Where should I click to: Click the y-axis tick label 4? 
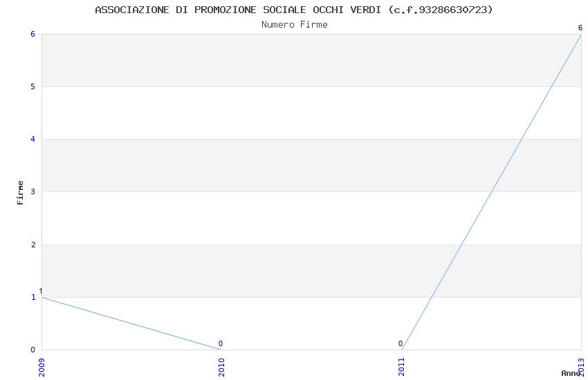[33, 140]
